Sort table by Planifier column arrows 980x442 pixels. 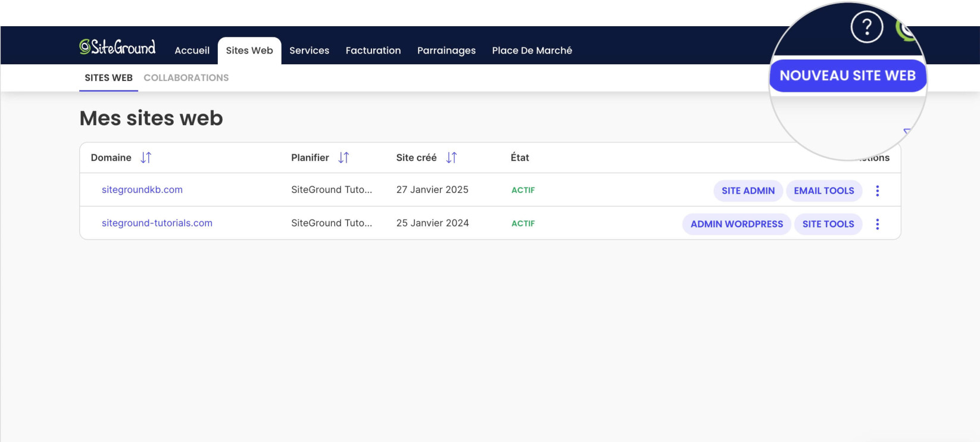pyautogui.click(x=344, y=158)
